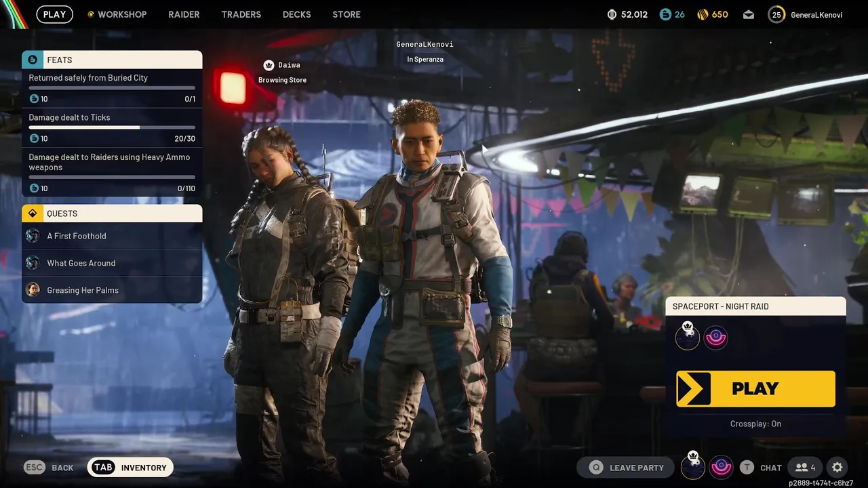The height and width of the screenshot is (488, 868).
Task: Click the Greasing Her Palms trader portrait
Action: [33, 290]
